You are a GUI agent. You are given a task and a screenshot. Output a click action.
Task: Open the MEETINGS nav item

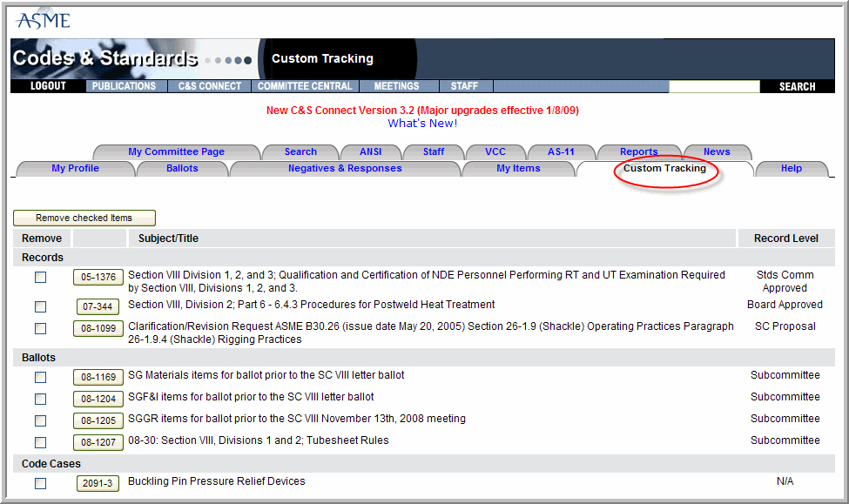click(397, 86)
